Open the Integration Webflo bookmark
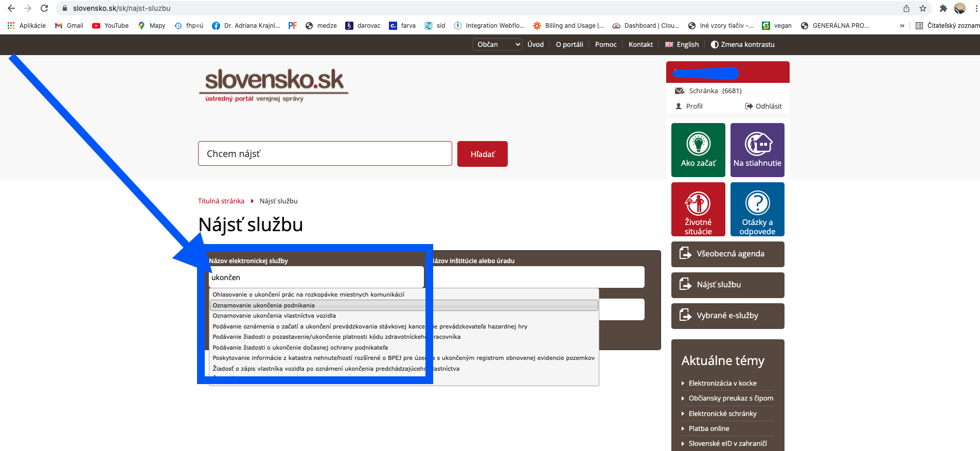The image size is (980, 451). [x=489, y=26]
